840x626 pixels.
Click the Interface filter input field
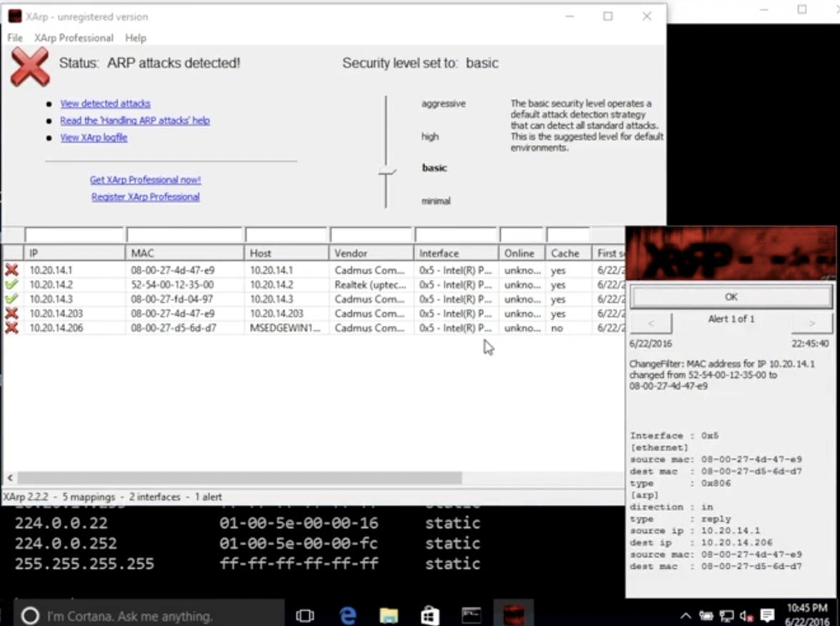click(x=456, y=234)
